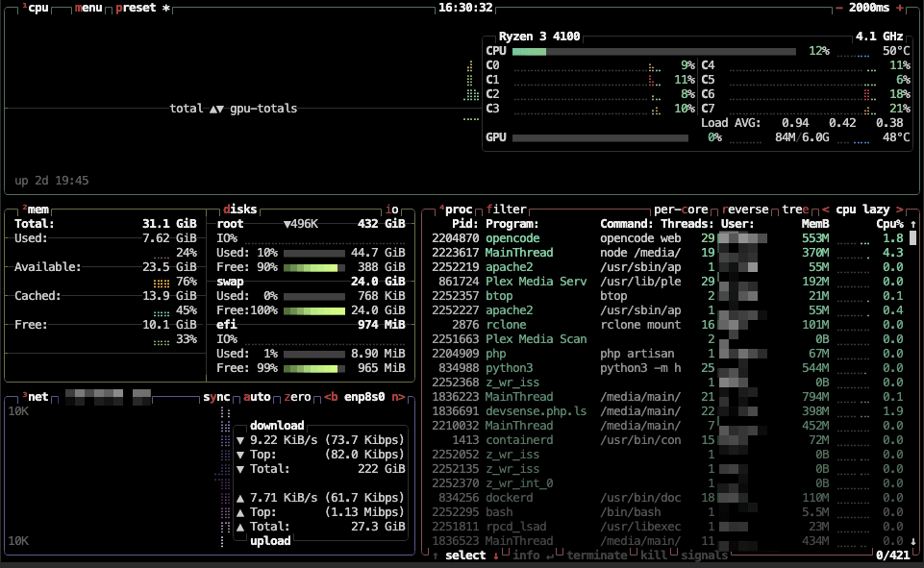924x568 pixels.
Task: Toggle per-core process usage
Action: (681, 210)
